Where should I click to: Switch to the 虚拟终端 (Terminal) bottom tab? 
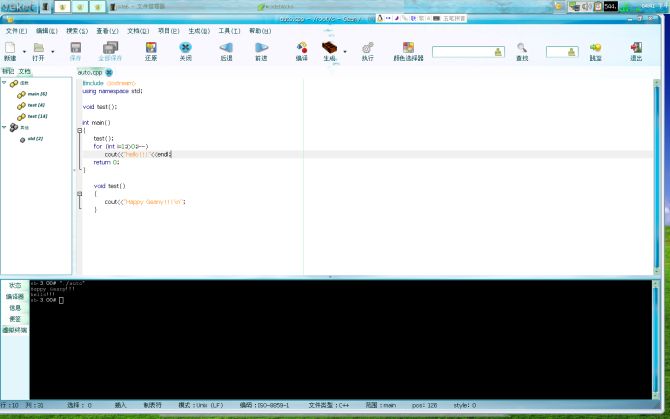pos(15,330)
